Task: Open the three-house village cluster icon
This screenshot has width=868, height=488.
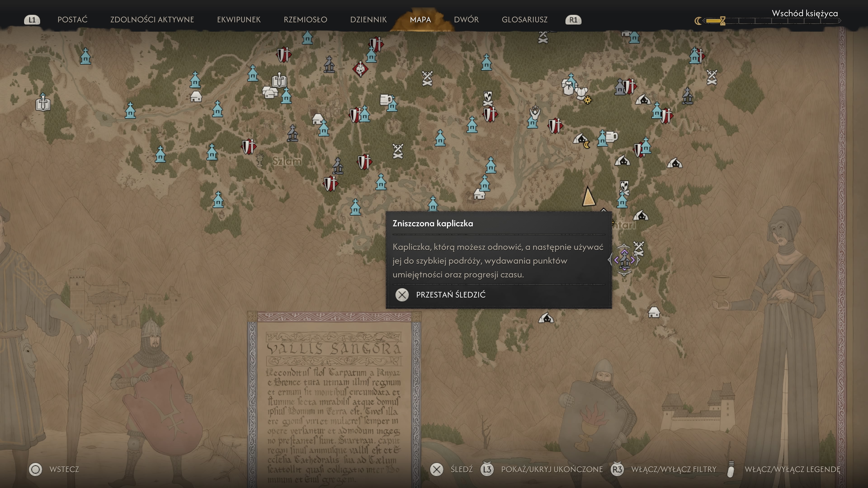Action: (x=270, y=92)
